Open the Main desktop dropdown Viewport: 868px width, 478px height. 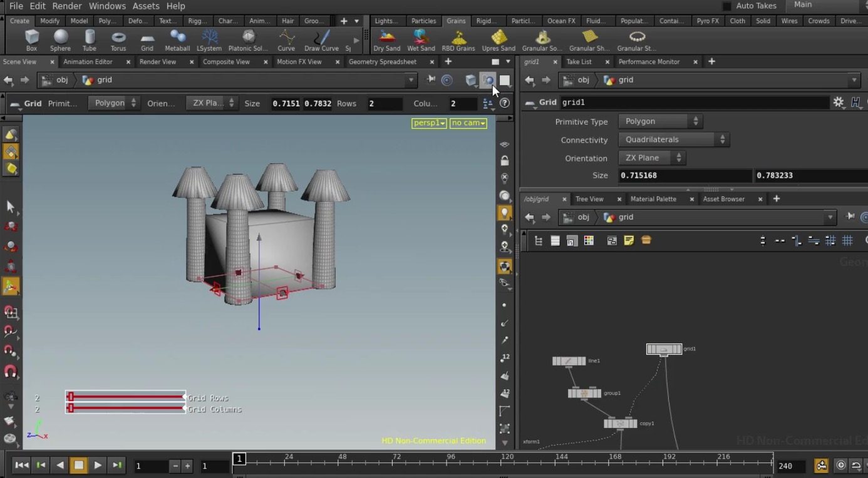(x=825, y=5)
